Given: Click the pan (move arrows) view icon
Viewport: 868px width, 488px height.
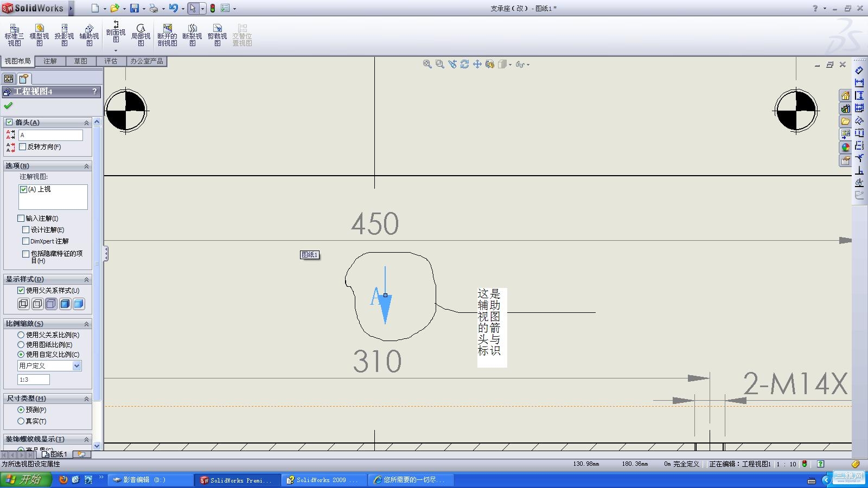Looking at the screenshot, I should coord(477,64).
